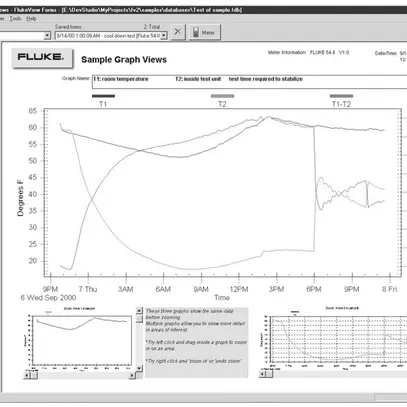The image size is (407, 407).
Task: Click the 8 Fri axis label
Action: point(389,289)
